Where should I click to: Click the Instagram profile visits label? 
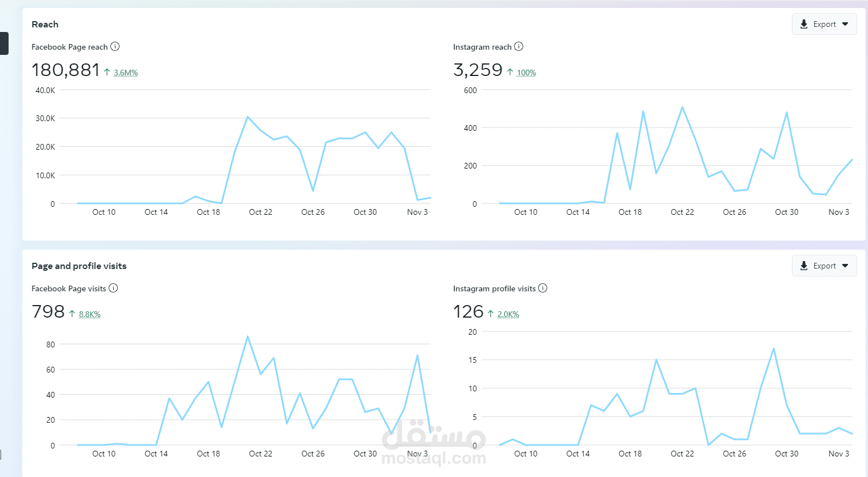pyautogui.click(x=495, y=288)
